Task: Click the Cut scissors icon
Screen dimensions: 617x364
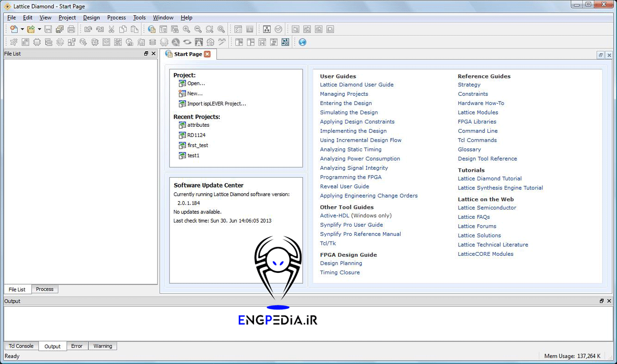Action: [x=111, y=29]
